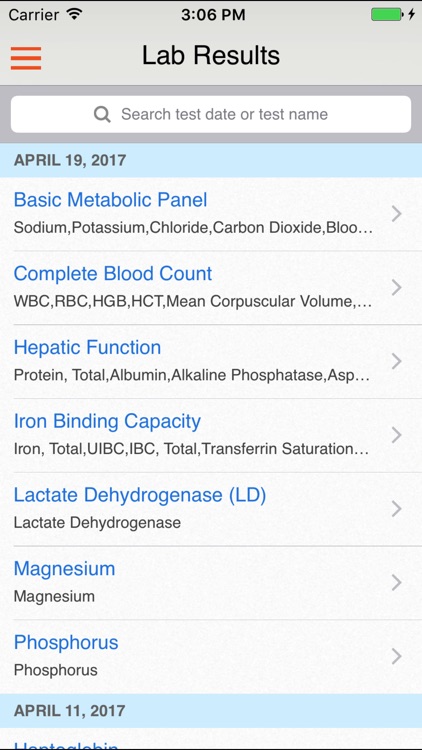
Task: Tap the battery indicator icon
Action: [393, 14]
